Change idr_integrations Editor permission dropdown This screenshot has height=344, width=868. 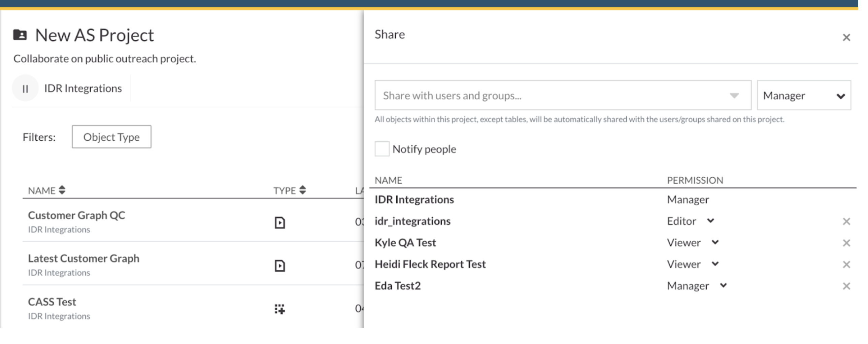(x=691, y=221)
